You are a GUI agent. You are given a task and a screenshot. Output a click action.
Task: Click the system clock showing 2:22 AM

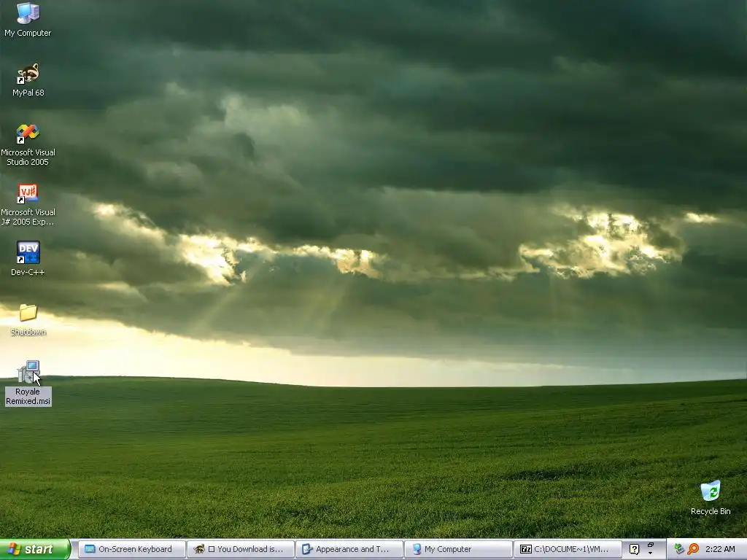coord(720,549)
